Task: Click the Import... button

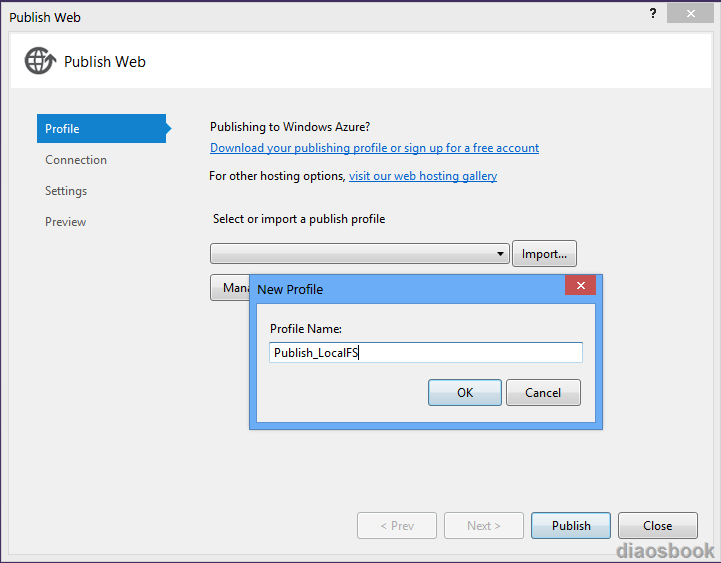Action: tap(544, 254)
